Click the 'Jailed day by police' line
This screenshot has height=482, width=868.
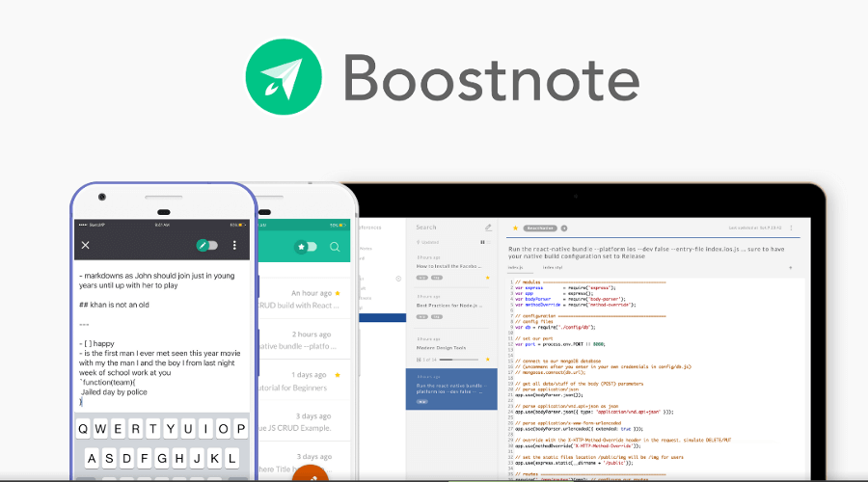tap(114, 392)
